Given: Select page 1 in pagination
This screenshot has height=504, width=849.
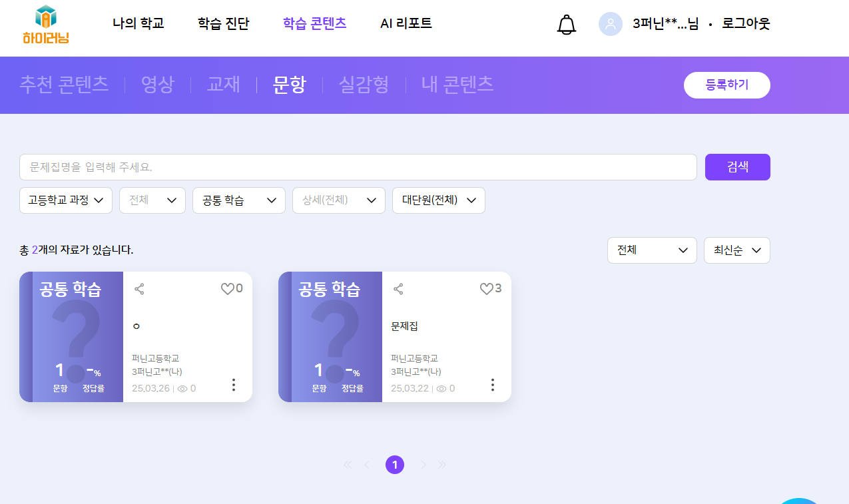Looking at the screenshot, I should [395, 465].
